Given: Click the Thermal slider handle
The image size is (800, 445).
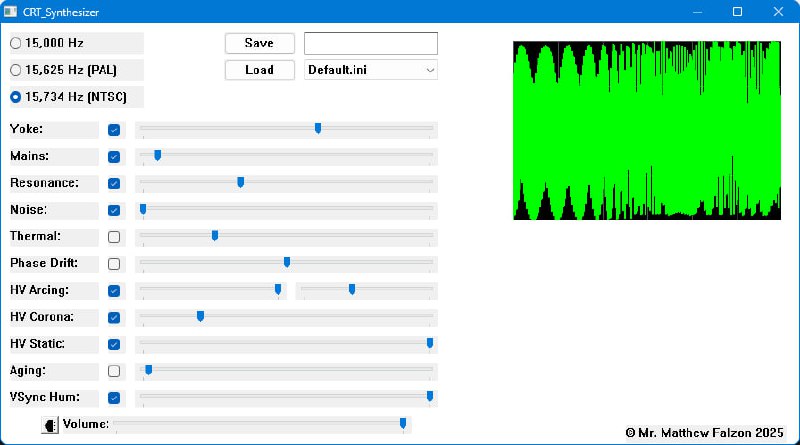Looking at the screenshot, I should 215,235.
